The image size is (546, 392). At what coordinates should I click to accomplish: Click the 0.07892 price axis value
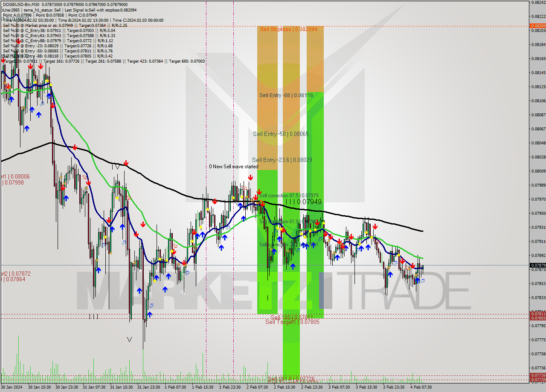click(538, 255)
